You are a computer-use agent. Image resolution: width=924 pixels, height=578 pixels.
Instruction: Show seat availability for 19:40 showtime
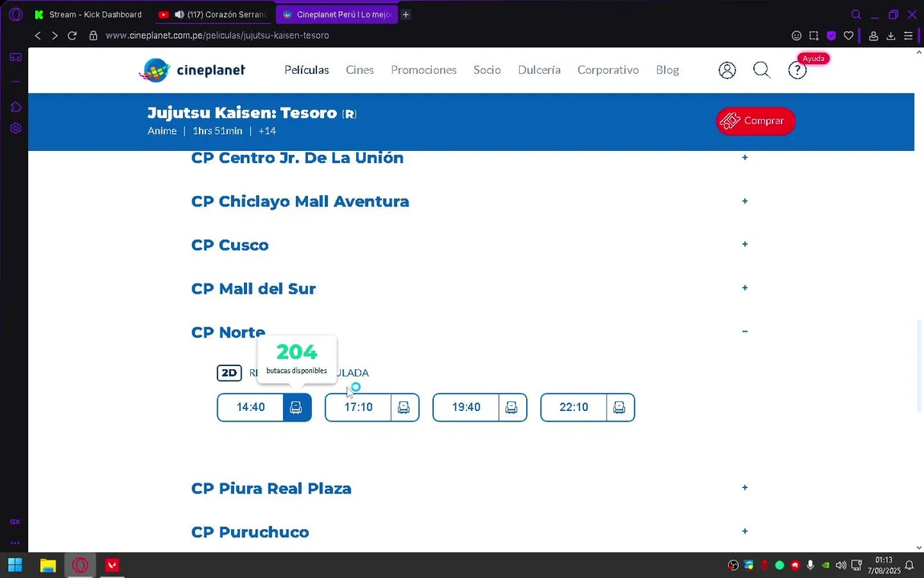coord(512,408)
